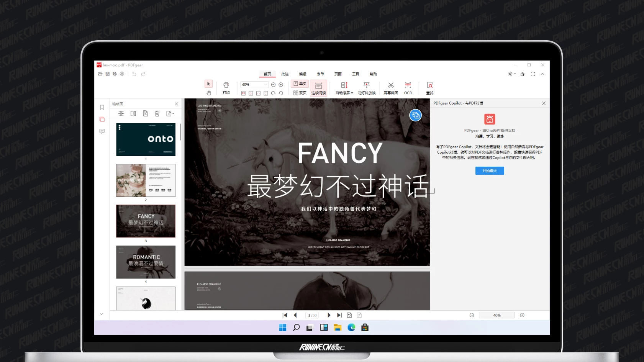Expand the theme brightness dropdown

coord(515,74)
